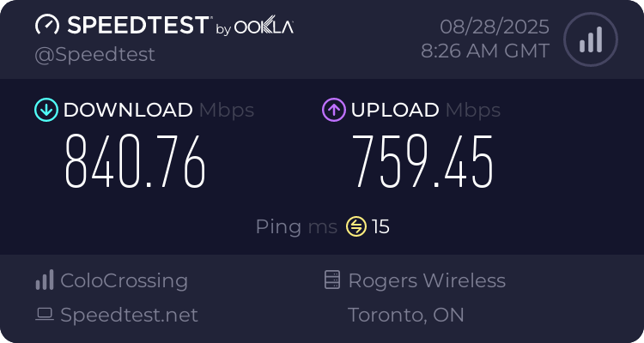Click the 840.76 download speed value
This screenshot has width=644, height=343.
136,163
